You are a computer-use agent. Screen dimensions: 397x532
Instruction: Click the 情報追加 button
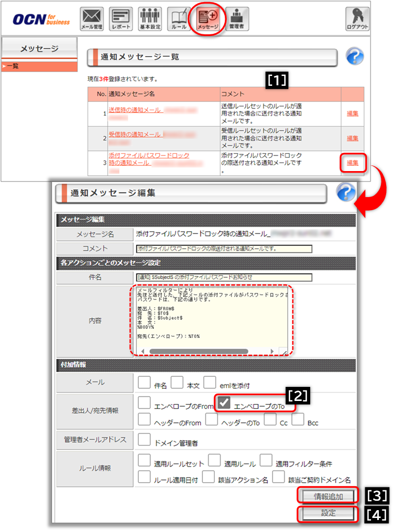pyautogui.click(x=328, y=496)
